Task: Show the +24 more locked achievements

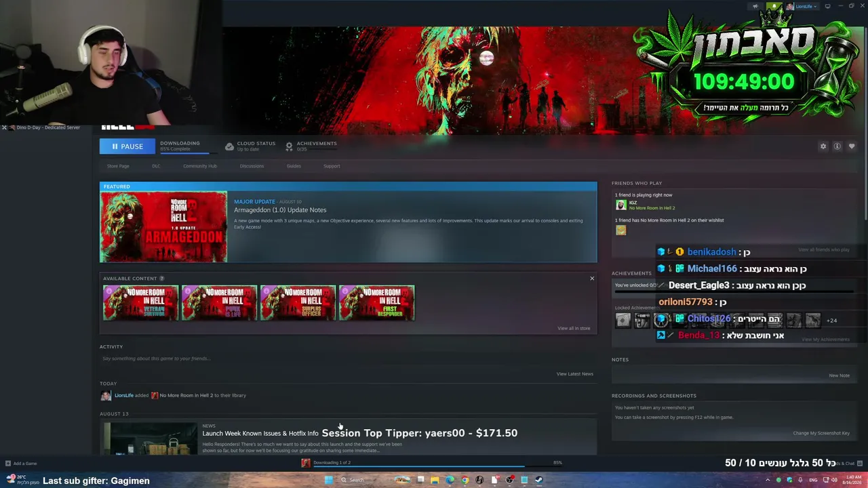Action: point(831,321)
